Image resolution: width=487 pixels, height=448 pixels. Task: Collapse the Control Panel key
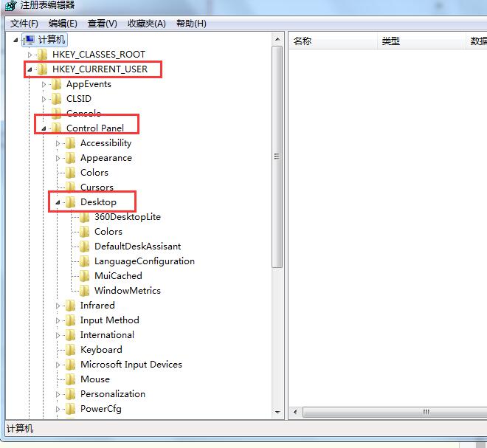(44, 128)
